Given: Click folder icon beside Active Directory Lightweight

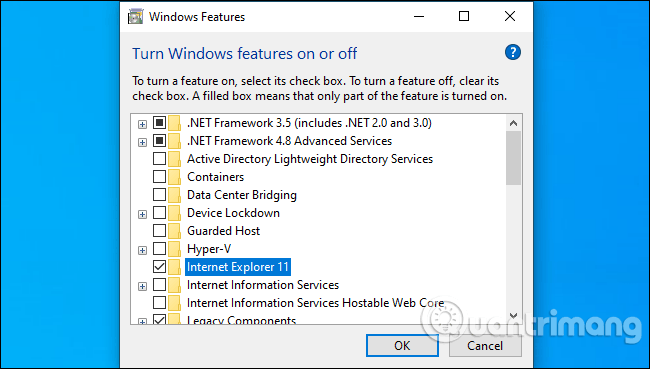Looking at the screenshot, I should 175,159.
